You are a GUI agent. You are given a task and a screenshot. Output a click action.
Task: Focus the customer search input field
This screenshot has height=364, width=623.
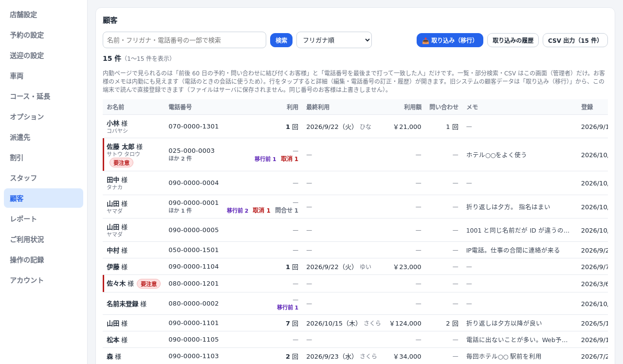tap(184, 40)
